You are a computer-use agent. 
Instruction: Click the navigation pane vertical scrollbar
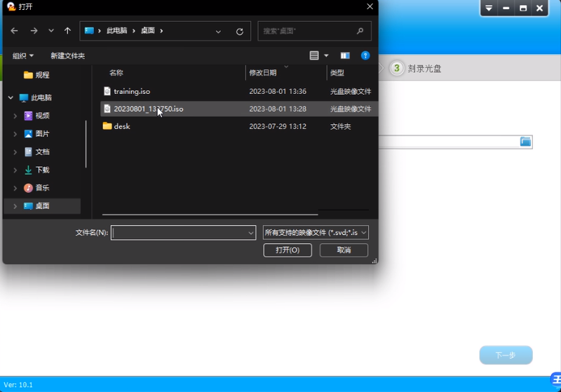(x=86, y=144)
